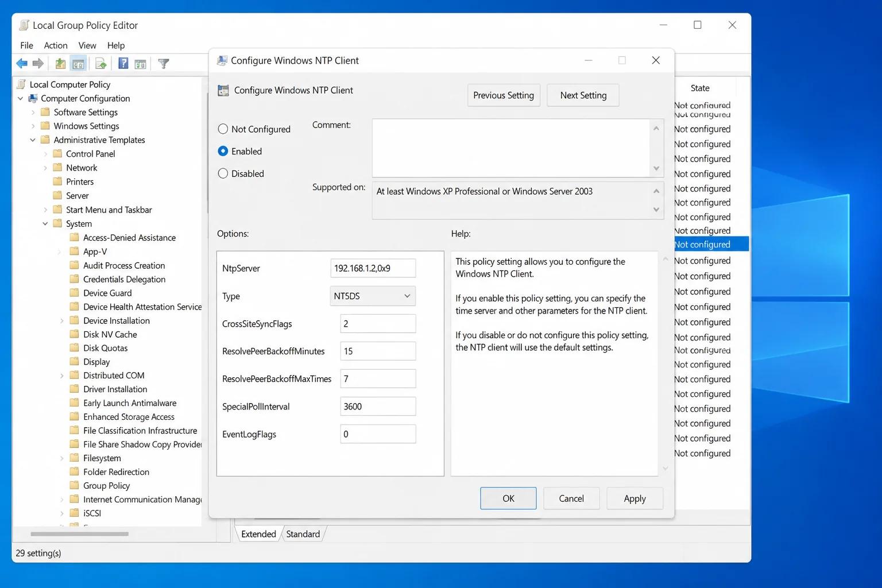Screen dimensions: 882x588
Task: Collapse the Computer Configuration node
Action: (x=21, y=98)
